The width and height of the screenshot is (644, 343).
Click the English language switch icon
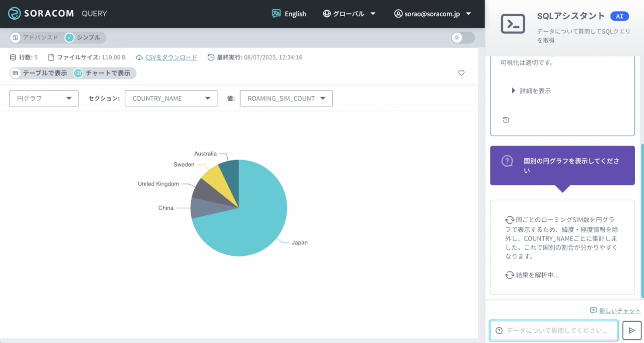pyautogui.click(x=276, y=13)
